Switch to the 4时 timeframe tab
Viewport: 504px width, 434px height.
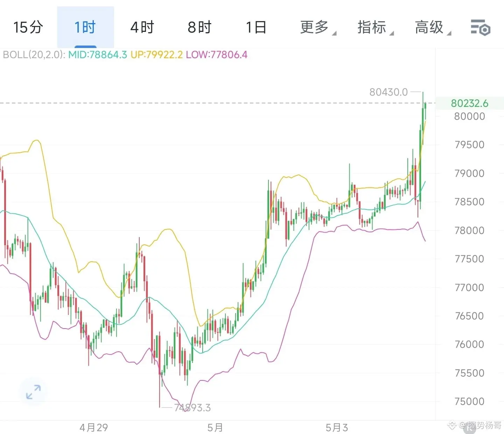(142, 27)
